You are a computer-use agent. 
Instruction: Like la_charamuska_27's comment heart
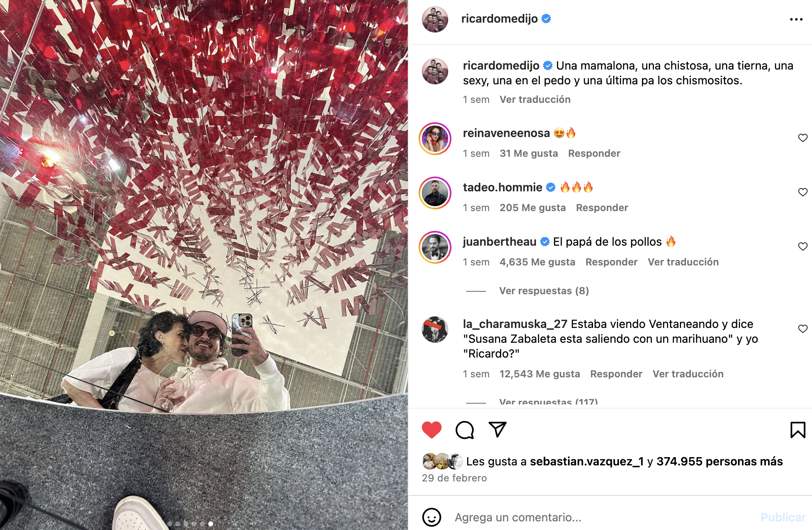coord(803,329)
